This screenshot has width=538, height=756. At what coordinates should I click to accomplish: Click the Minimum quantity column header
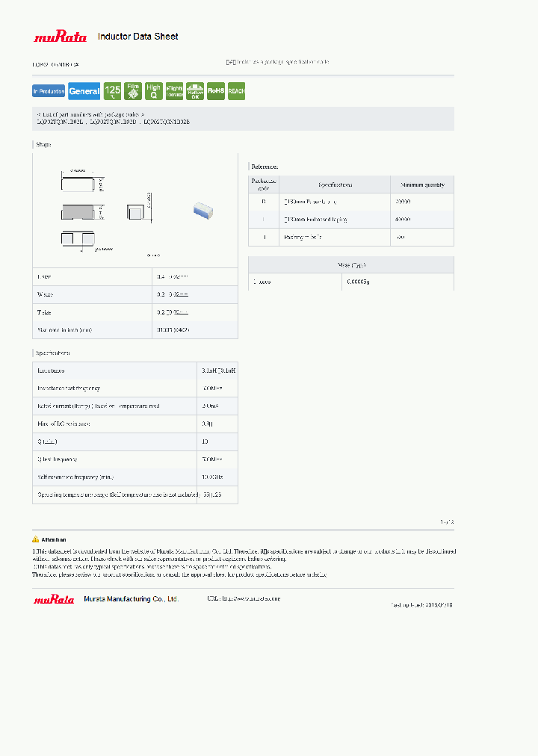[x=422, y=185]
